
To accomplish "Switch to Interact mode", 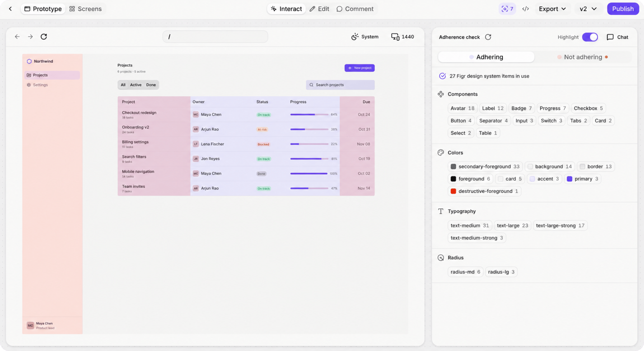I will [x=286, y=9].
